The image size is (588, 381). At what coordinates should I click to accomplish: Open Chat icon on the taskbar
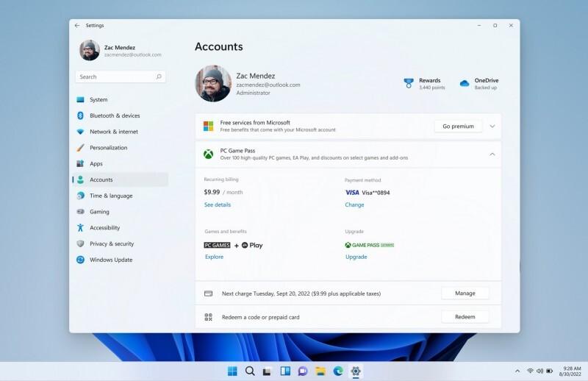click(x=303, y=371)
